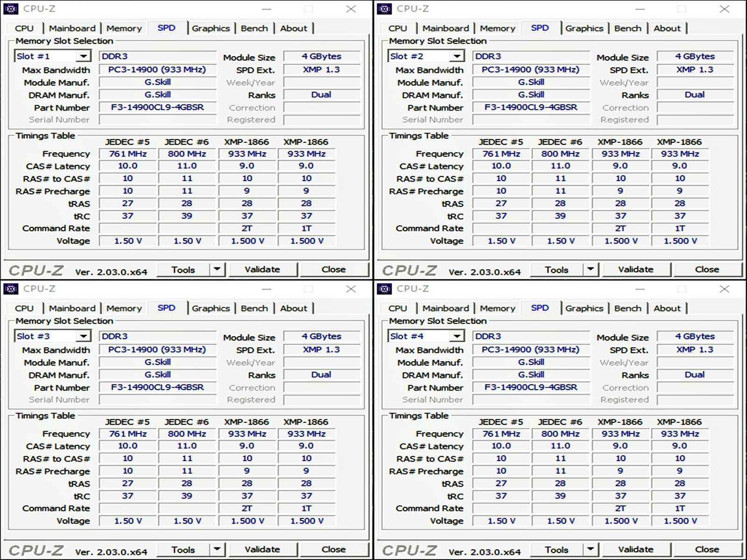
Task: Click Validate in the Slot #3 window
Action: pyautogui.click(x=262, y=549)
